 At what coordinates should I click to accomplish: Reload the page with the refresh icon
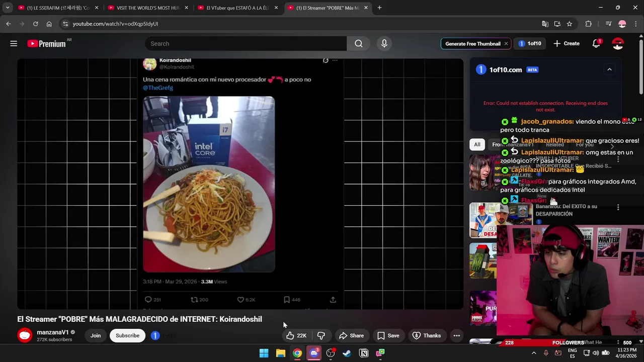tap(36, 24)
